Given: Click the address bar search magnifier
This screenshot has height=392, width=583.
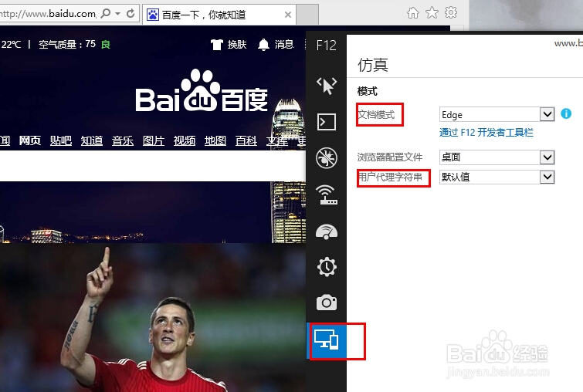Looking at the screenshot, I should pos(106,14).
